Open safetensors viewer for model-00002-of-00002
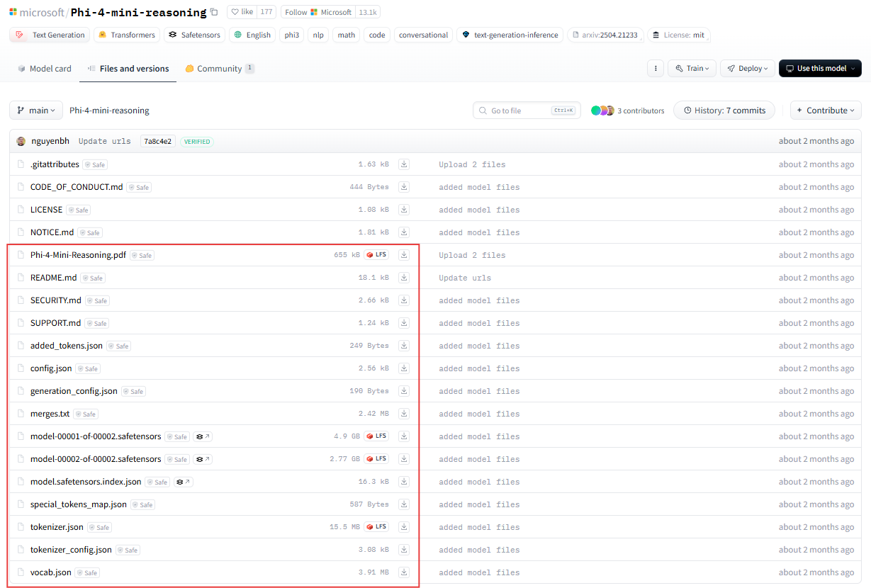Screen dimensions: 871x588 (203, 459)
